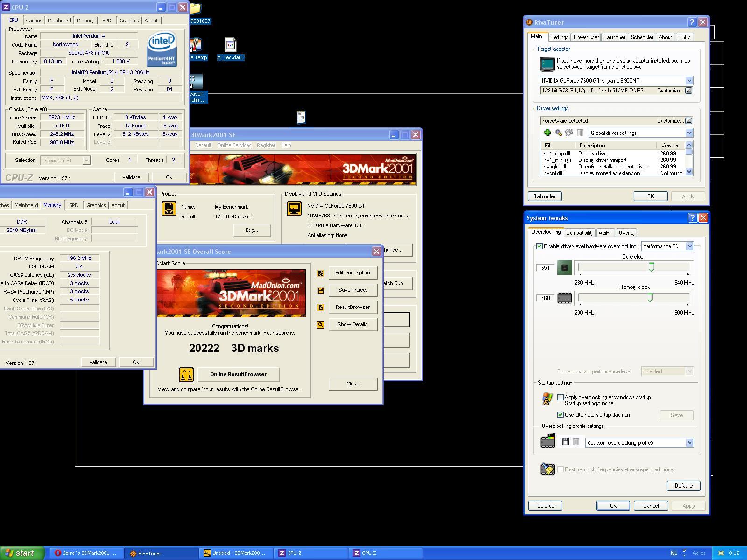Click the trash delete overclocking profile icon

point(576,441)
